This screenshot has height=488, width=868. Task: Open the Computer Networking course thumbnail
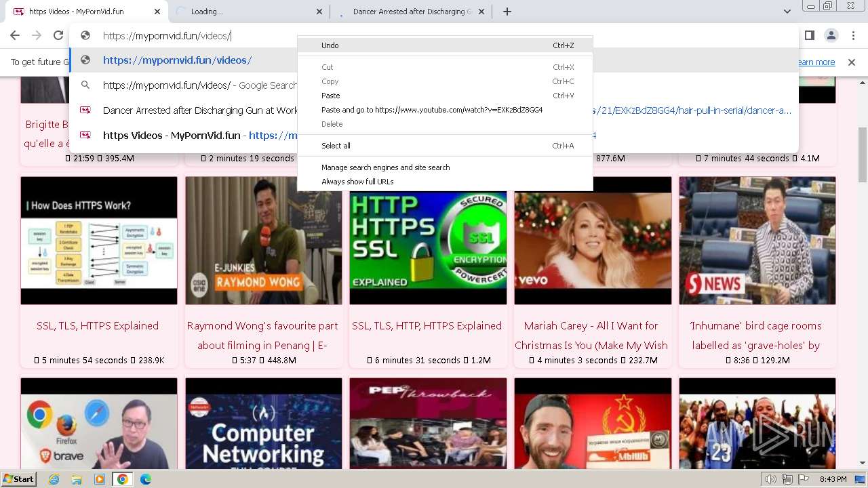[264, 424]
